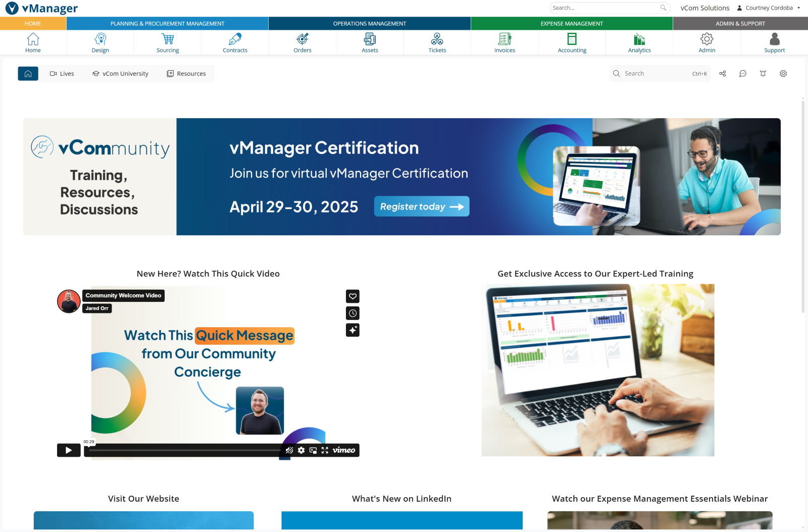This screenshot has height=532, width=808.
Task: Expand the Courtney Cordoba user dropdown
Action: point(769,8)
